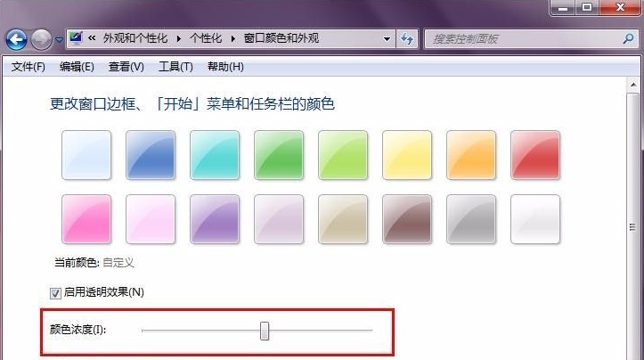This screenshot has width=644, height=360.
Task: Expand the arrow after 外观和个性化 breadcrumb
Action: click(x=177, y=39)
